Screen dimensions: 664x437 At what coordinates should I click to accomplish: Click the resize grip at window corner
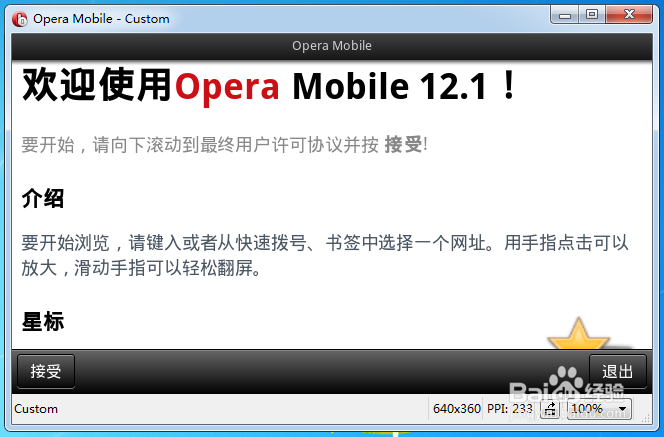pyautogui.click(x=646, y=418)
